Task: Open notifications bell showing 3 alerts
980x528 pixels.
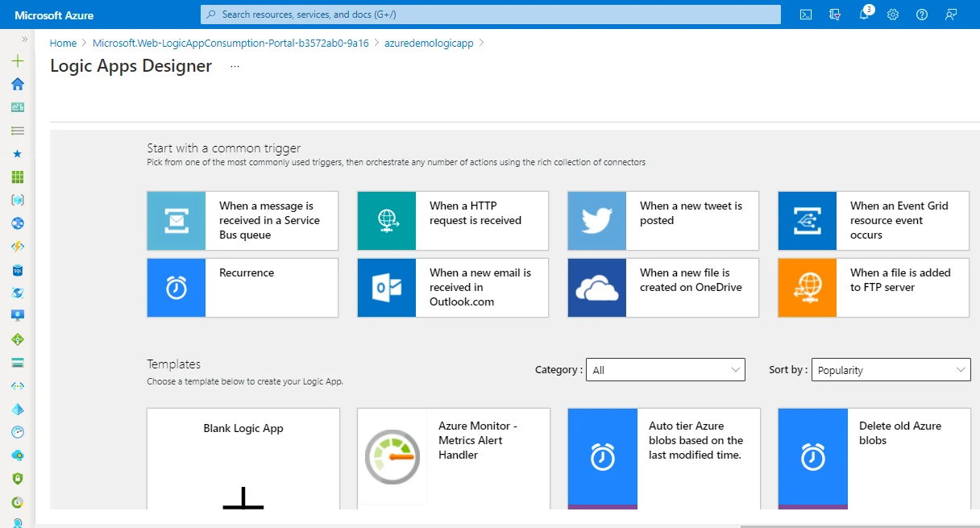Action: (863, 15)
